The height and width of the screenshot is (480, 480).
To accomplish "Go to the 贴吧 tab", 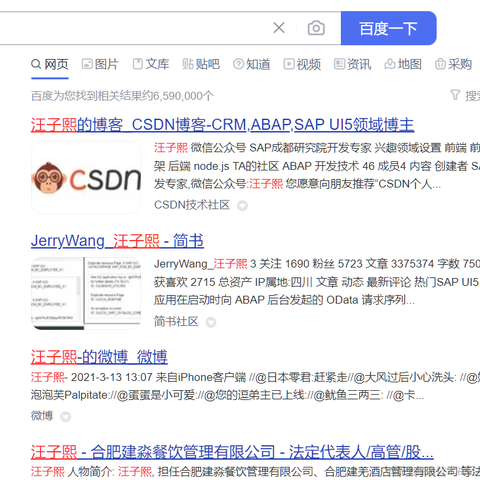I will (x=201, y=64).
